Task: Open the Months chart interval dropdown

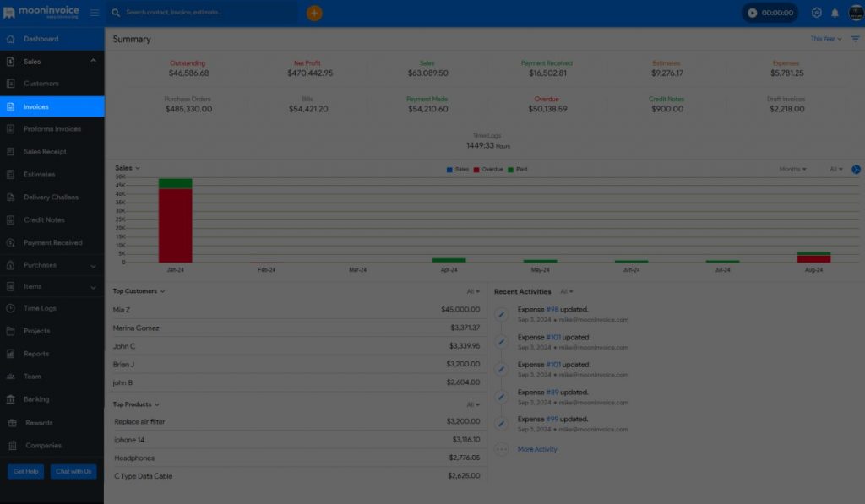Action: [x=792, y=170]
